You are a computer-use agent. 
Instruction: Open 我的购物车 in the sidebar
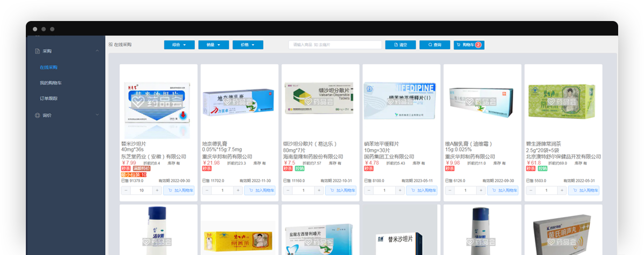tap(51, 83)
